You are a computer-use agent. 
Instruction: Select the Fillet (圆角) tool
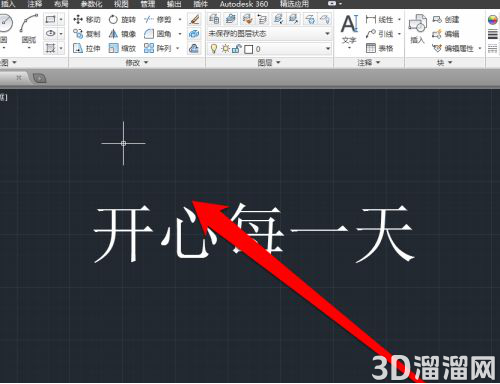click(x=158, y=34)
